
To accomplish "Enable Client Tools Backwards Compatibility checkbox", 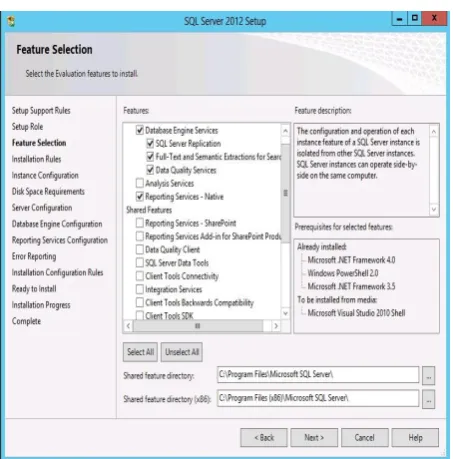I will pos(140,302).
